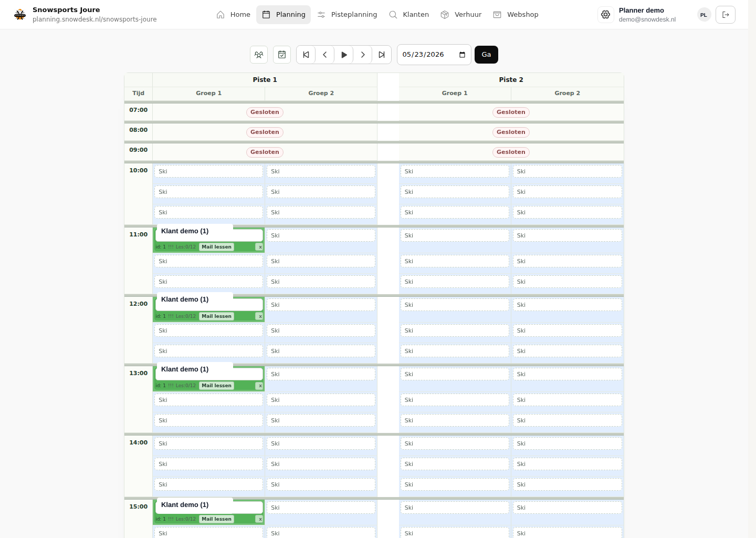This screenshot has width=756, height=538.
Task: Click Mail lessen on the 15:00 booking
Action: 216,519
